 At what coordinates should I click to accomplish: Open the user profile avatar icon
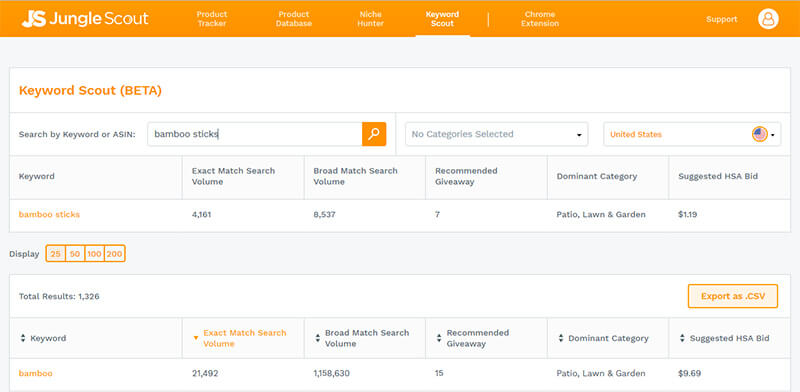tap(768, 19)
